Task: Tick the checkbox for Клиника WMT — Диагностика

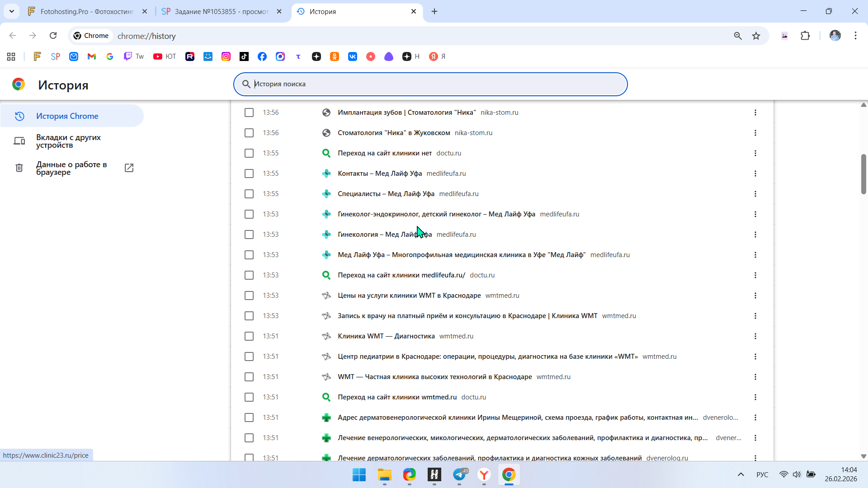Action: 249,336
